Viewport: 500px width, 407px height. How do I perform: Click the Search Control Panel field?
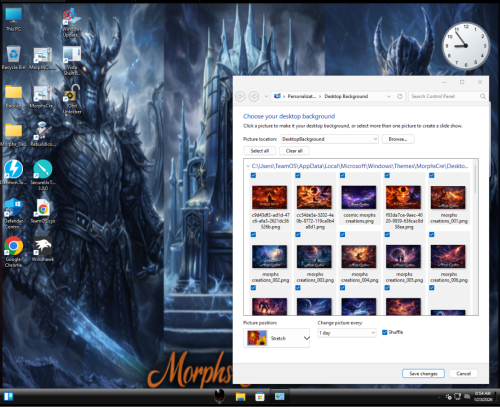point(447,96)
